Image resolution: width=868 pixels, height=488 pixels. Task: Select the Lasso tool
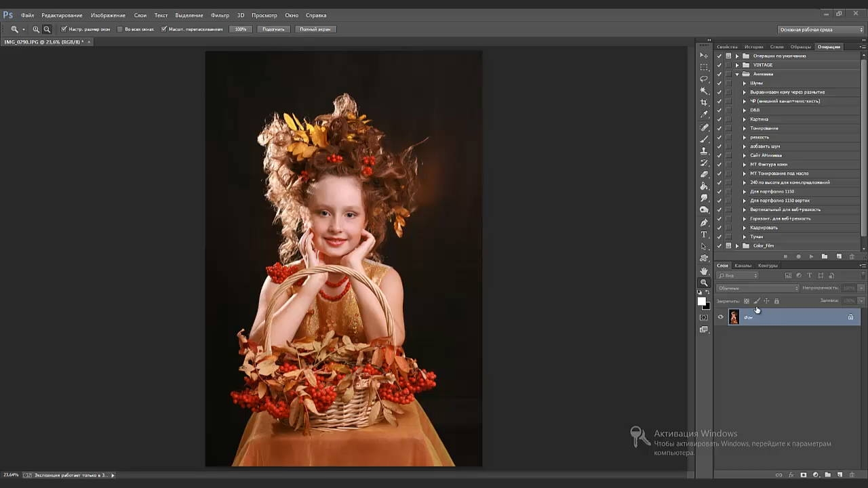point(704,79)
